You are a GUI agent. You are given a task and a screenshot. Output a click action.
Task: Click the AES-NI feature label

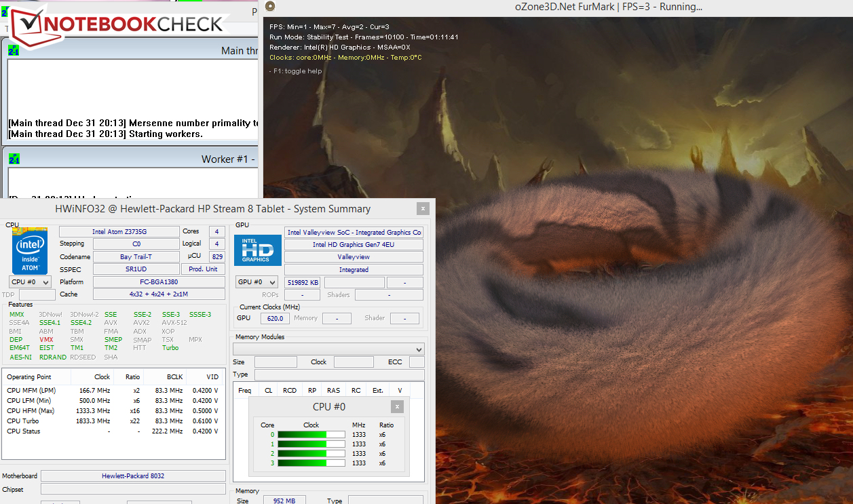[20, 357]
